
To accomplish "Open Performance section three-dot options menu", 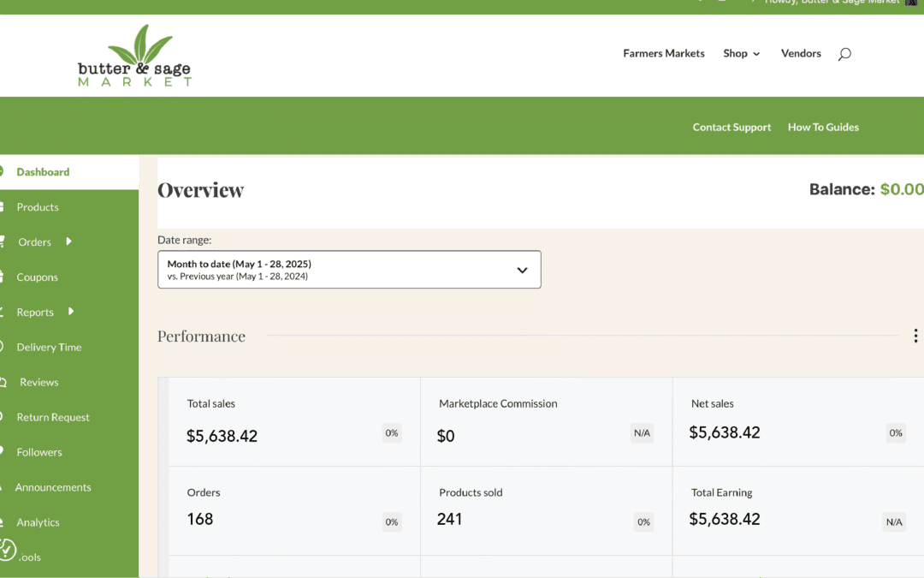I will tap(915, 336).
